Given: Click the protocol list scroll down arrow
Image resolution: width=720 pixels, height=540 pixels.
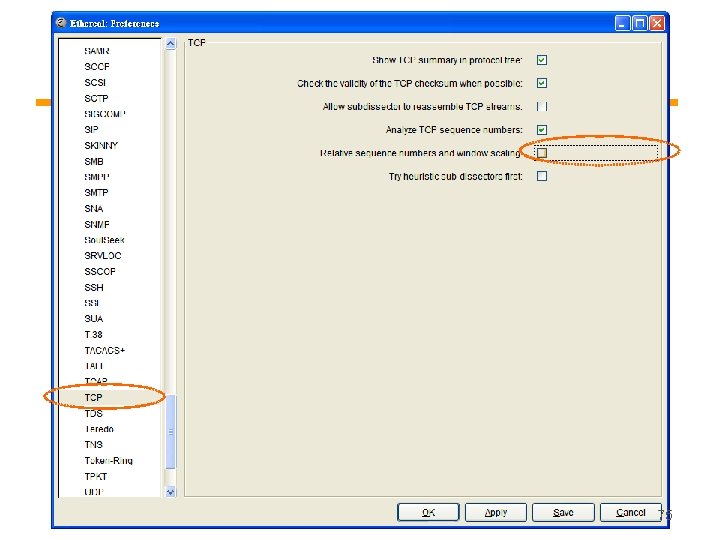Looking at the screenshot, I should point(170,492).
